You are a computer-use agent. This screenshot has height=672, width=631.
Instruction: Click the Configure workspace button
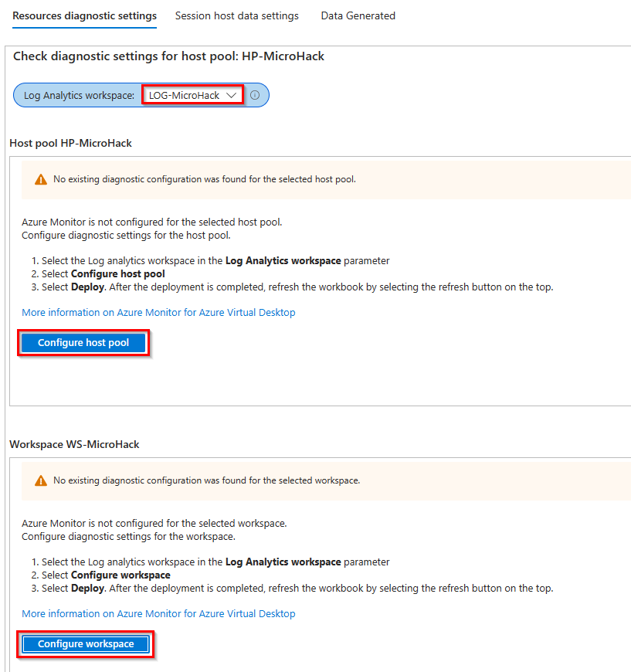point(85,643)
